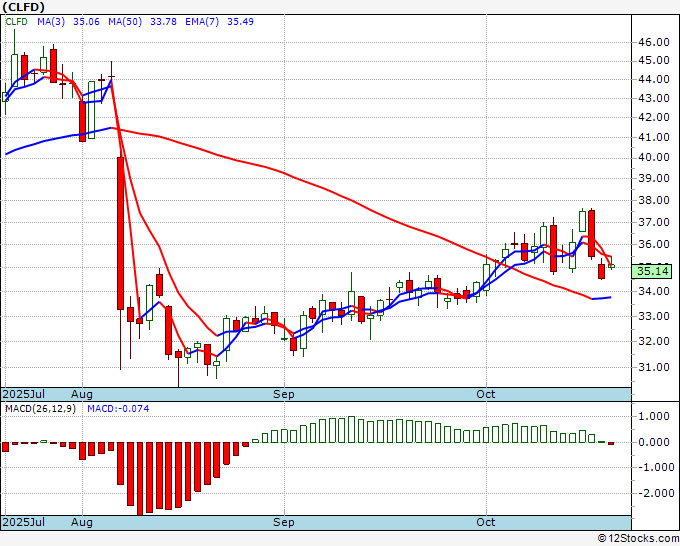Click the large red gap-down candlestick in August
680x546 pixels.
point(121,233)
